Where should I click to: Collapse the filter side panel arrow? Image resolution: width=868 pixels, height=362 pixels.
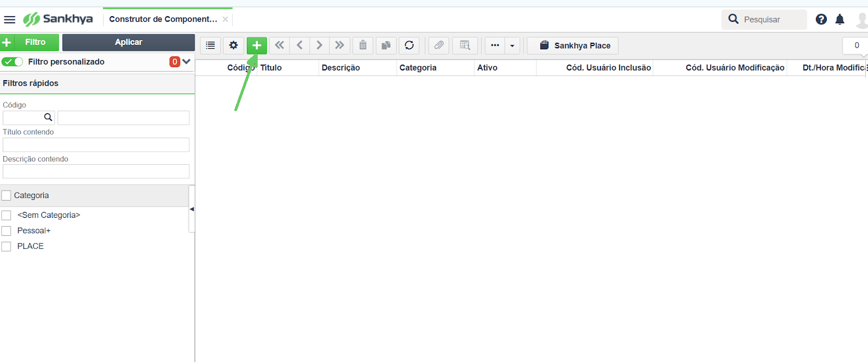192,209
